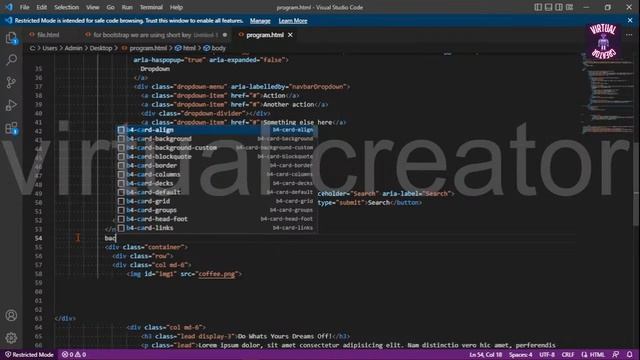The width and height of the screenshot is (640, 360).
Task: Open Source Control view
Action: point(11,82)
